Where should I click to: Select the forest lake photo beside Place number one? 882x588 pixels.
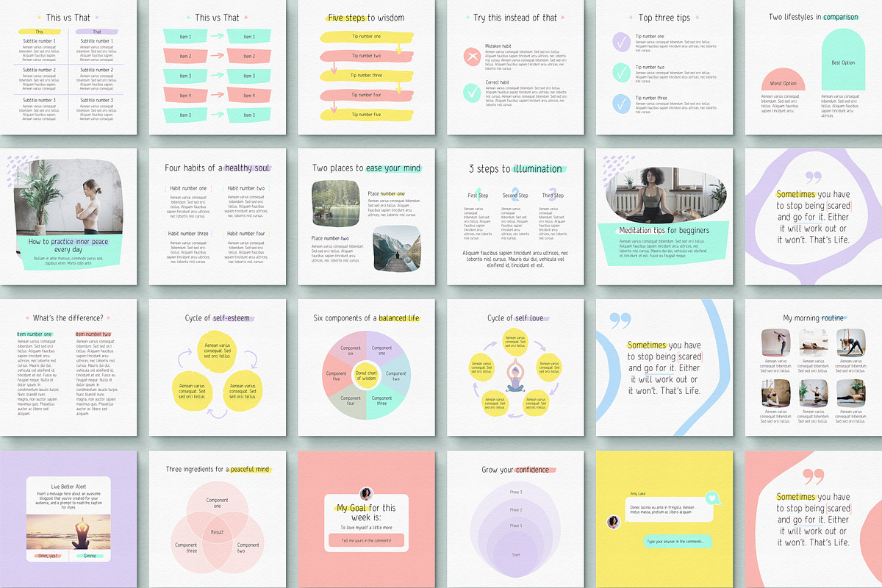[337, 203]
